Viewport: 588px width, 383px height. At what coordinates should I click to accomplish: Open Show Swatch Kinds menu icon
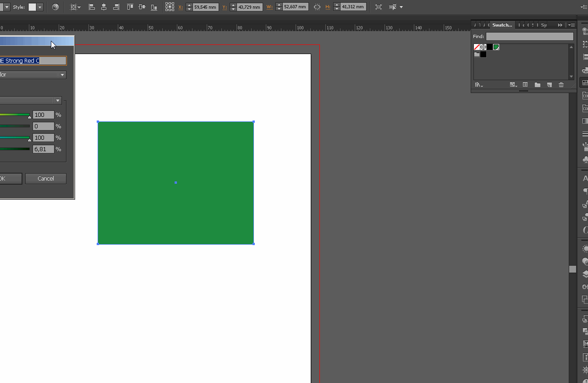(514, 85)
